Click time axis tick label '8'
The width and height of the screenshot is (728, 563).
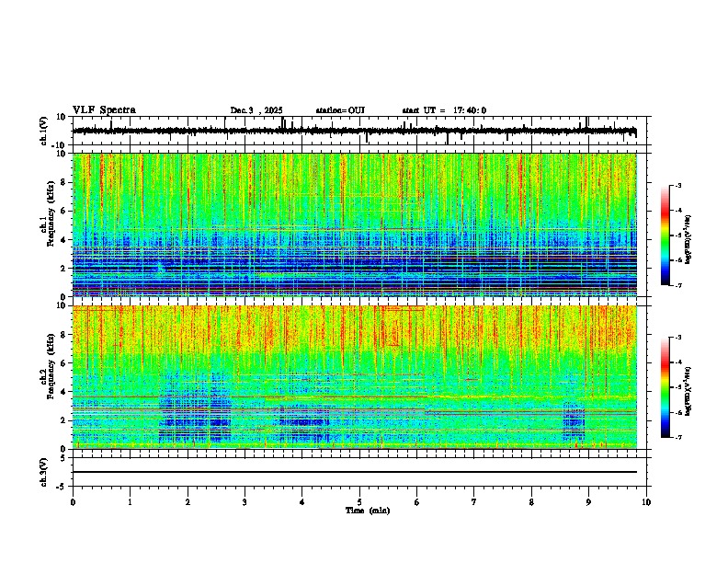[x=531, y=502]
